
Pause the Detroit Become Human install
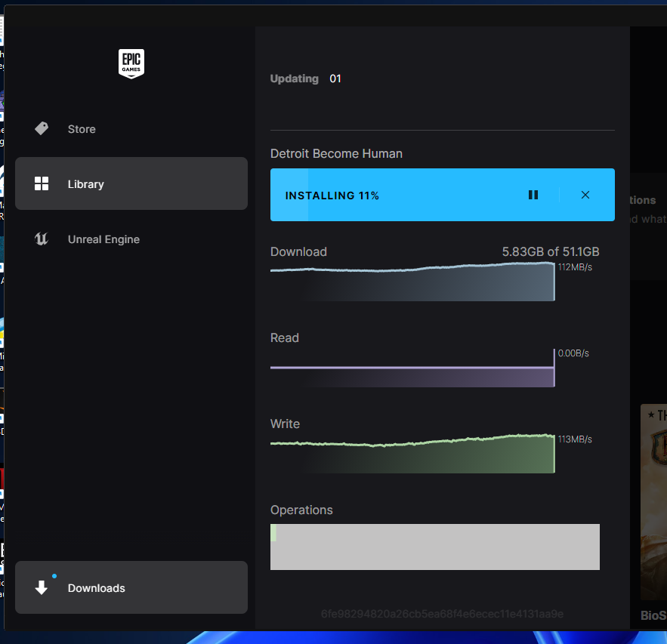[x=533, y=195]
